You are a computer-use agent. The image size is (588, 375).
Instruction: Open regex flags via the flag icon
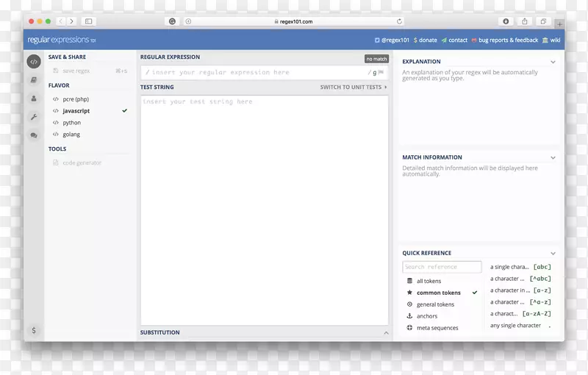click(381, 73)
